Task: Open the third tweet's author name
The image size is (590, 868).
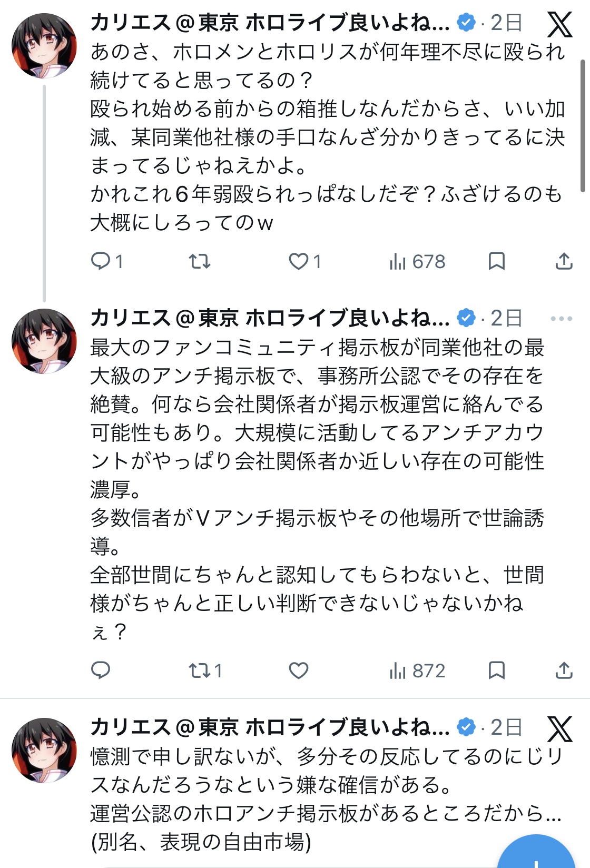Action: click(x=270, y=727)
